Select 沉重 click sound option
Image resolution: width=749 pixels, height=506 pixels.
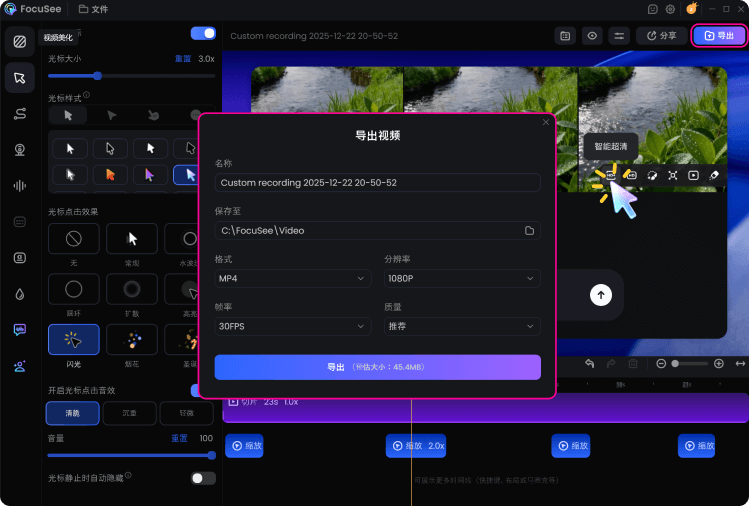pos(129,413)
